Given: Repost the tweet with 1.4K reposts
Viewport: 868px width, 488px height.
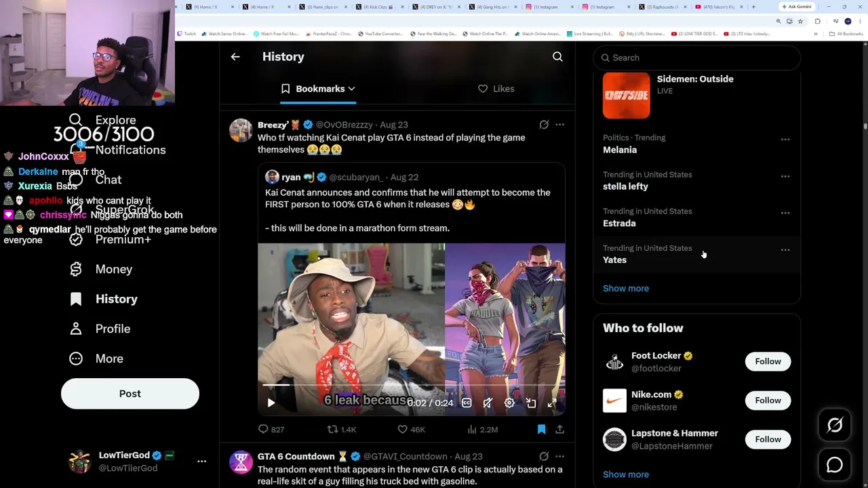Looking at the screenshot, I should [x=342, y=429].
